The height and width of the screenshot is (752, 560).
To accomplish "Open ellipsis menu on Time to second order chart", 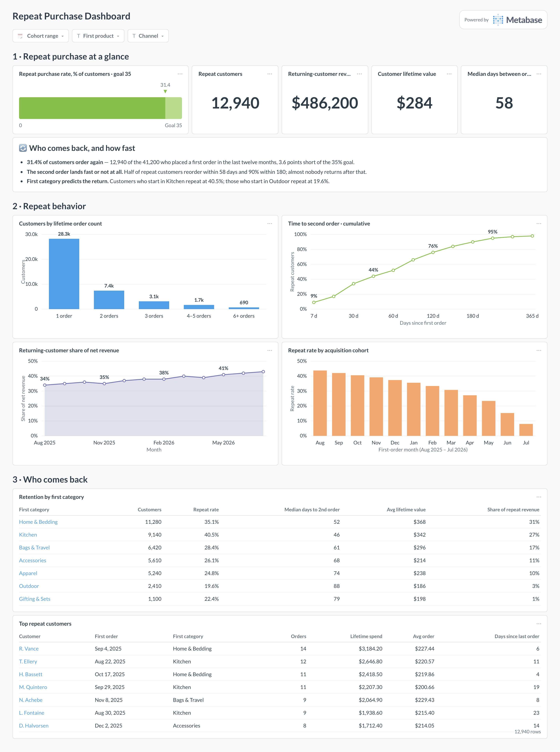I will (539, 224).
